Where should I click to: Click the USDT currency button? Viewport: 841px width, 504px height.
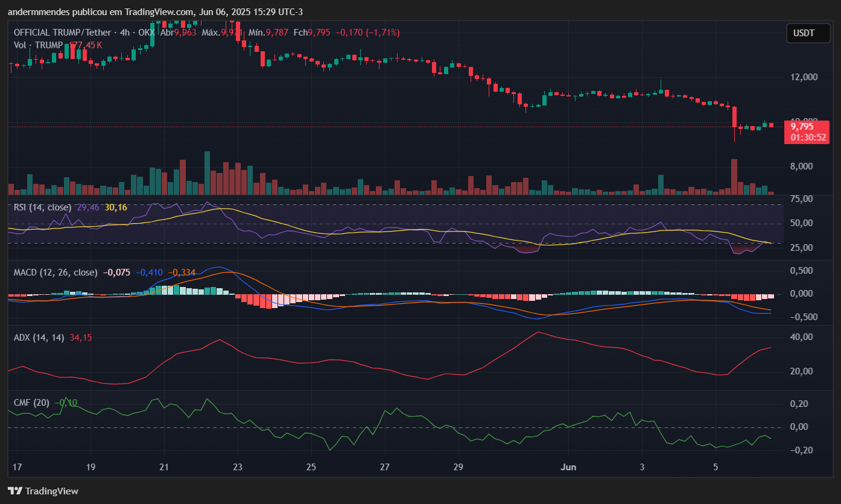tap(808, 33)
